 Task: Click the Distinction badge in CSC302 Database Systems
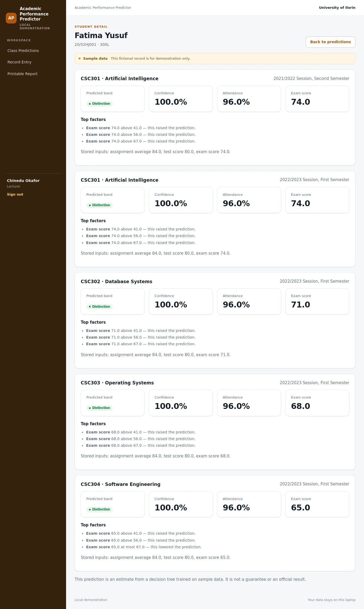pos(99,307)
